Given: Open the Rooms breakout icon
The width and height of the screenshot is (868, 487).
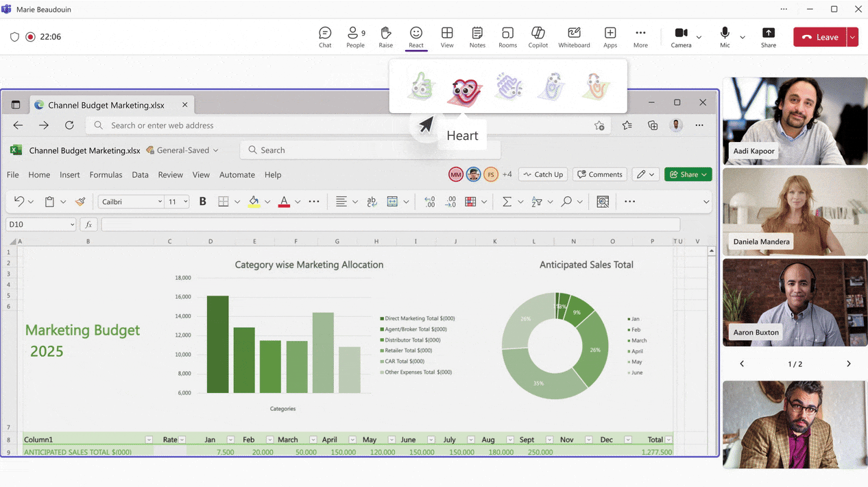Looking at the screenshot, I should (x=507, y=37).
